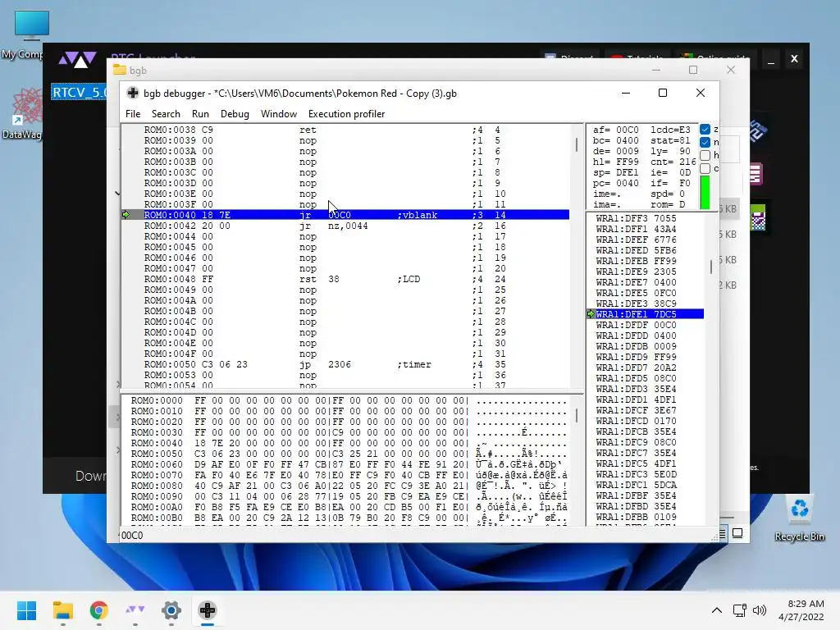Click the sp= DFE1 register value
Viewport: 840px width, 630px height.
tap(615, 172)
